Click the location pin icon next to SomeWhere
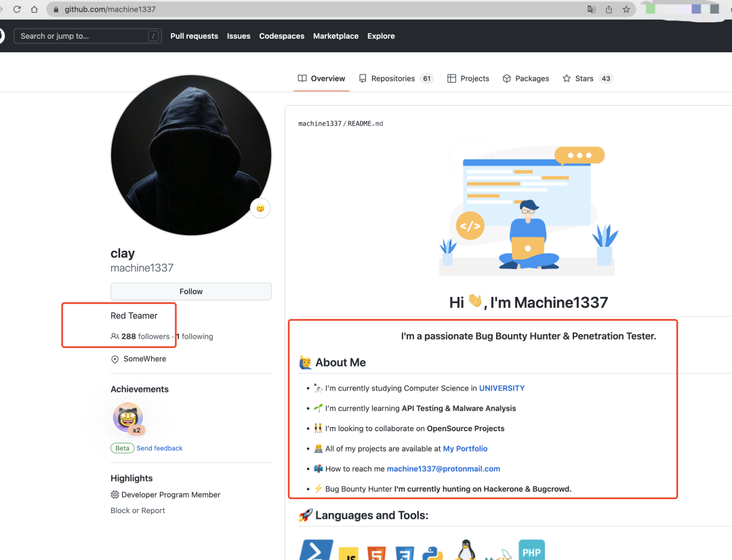 click(x=115, y=359)
